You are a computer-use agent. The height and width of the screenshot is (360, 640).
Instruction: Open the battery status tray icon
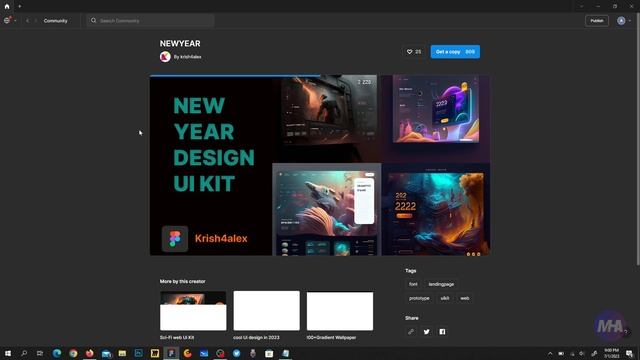point(561,353)
